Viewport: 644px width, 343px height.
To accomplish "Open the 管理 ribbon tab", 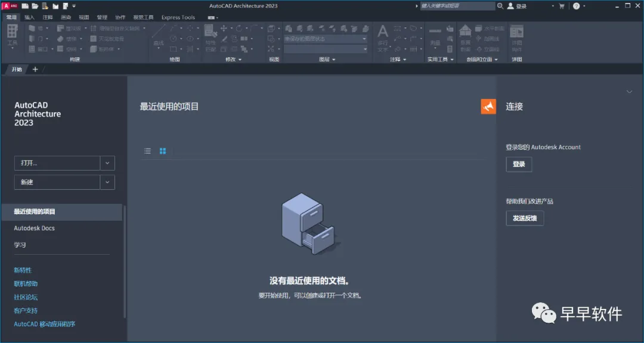I will 102,17.
